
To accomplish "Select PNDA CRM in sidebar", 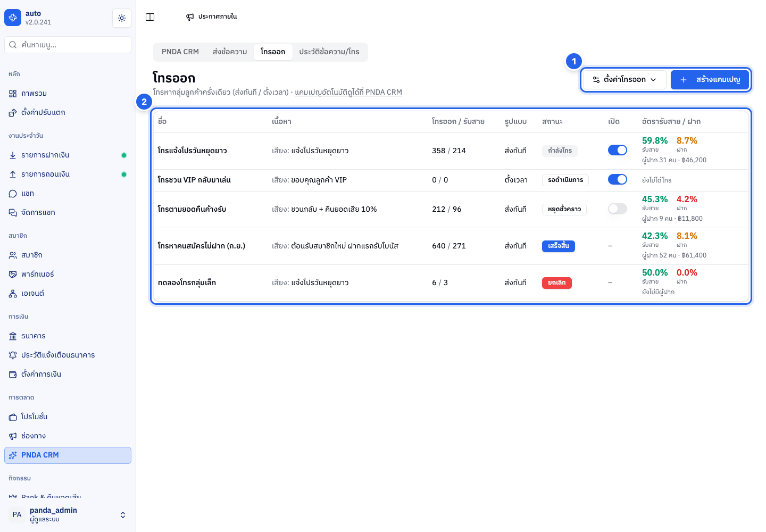I will tap(68, 455).
